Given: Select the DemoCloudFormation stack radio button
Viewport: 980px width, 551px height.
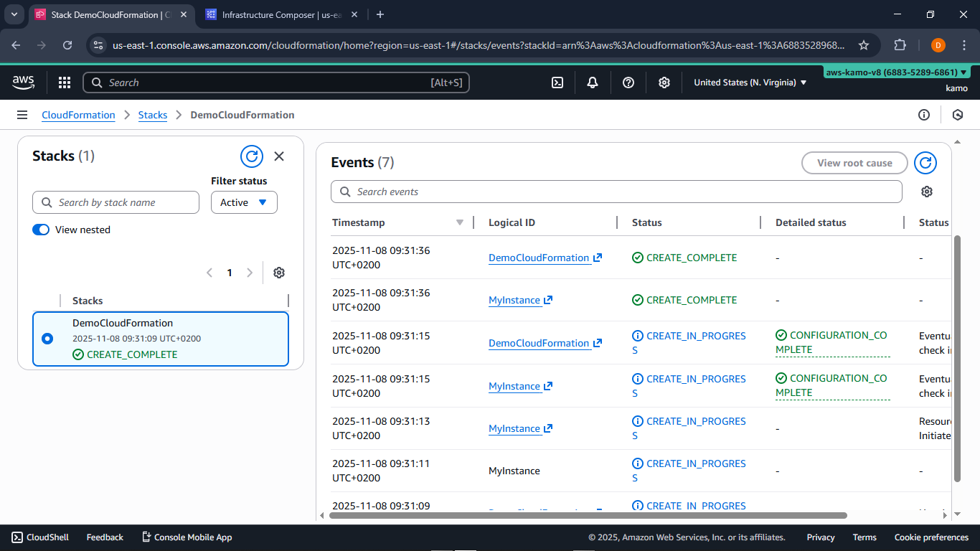Looking at the screenshot, I should pyautogui.click(x=47, y=339).
